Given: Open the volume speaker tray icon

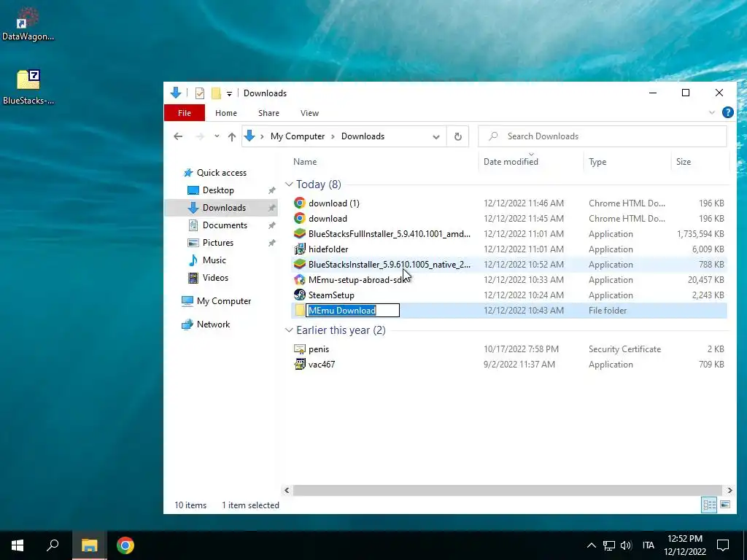Looking at the screenshot, I should (x=625, y=545).
